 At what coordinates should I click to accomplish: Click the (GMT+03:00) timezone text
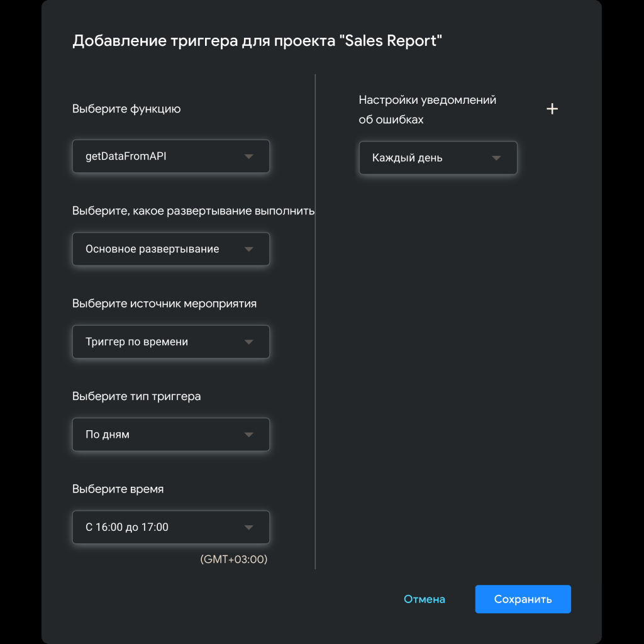tap(233, 559)
